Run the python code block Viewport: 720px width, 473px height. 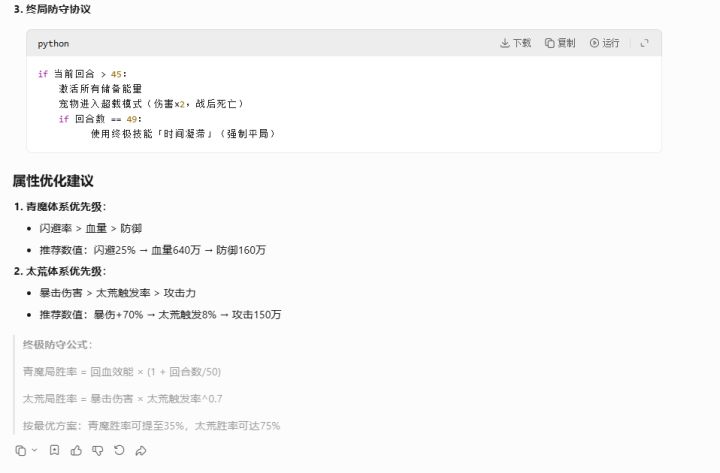tap(604, 43)
